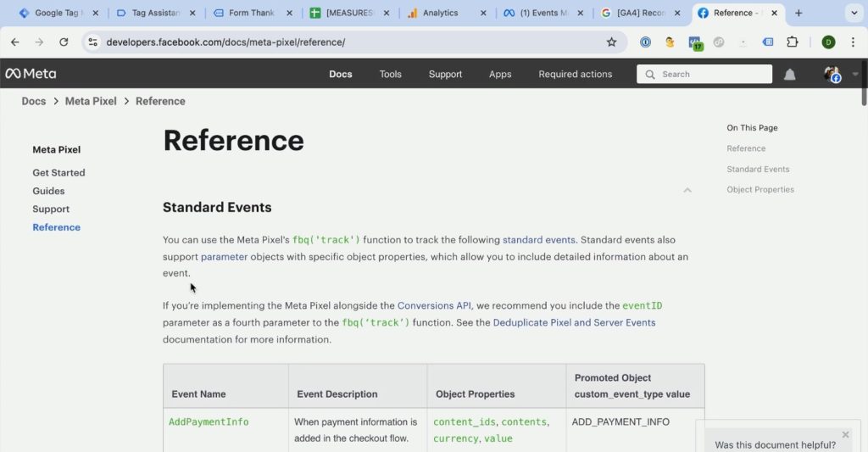
Task: Jump to Reference in On This Page
Action: click(x=746, y=148)
